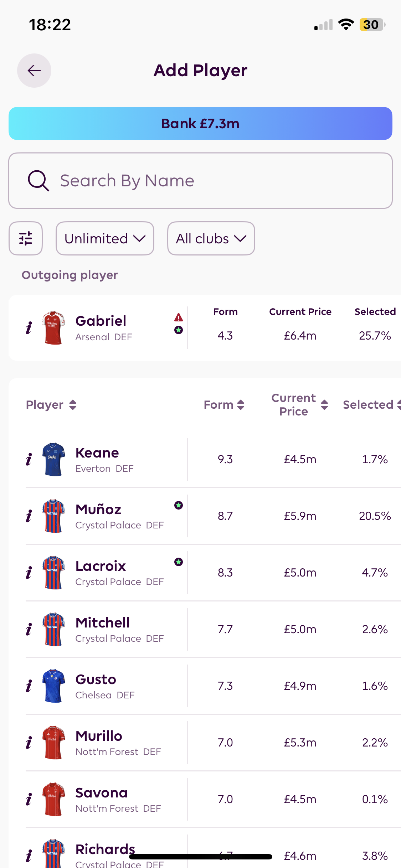Show info for Muñoz

click(x=29, y=516)
